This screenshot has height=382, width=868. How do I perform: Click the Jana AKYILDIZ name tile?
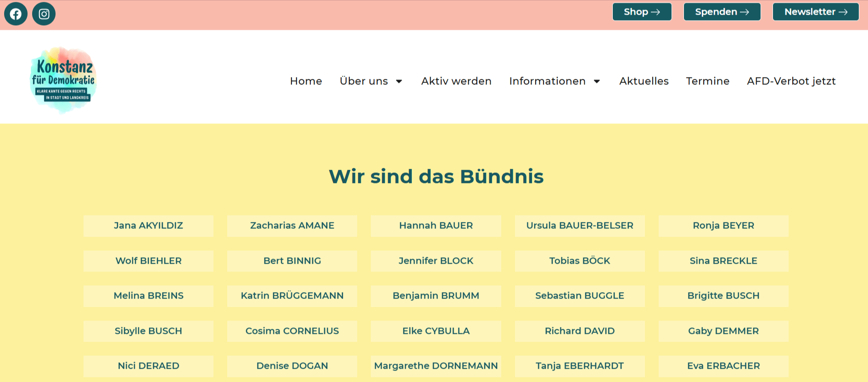(x=148, y=226)
